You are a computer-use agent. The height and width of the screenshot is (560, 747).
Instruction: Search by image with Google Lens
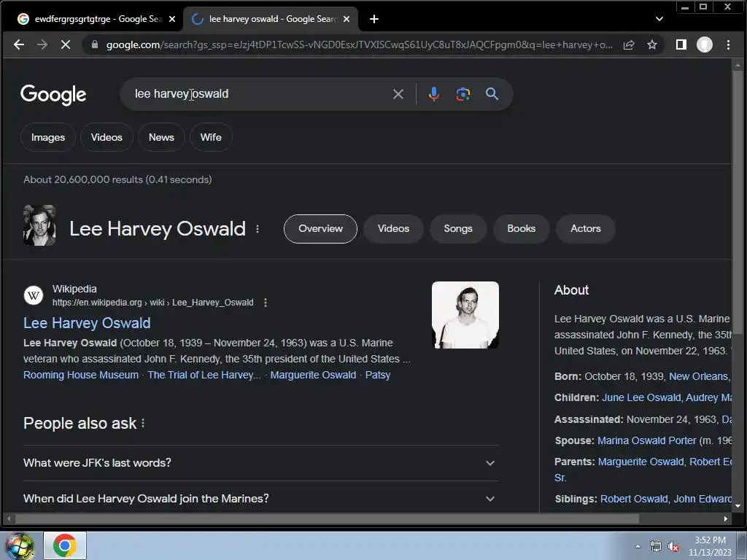463,94
